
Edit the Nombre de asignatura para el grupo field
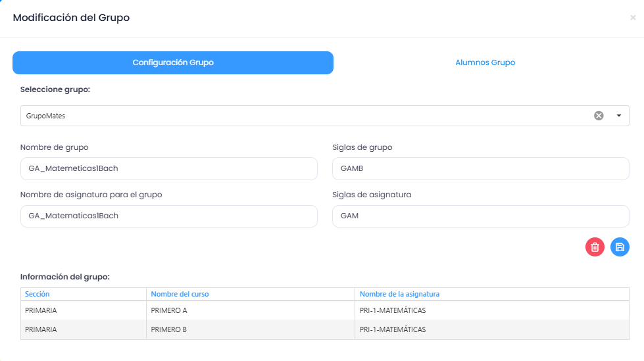pyautogui.click(x=169, y=216)
